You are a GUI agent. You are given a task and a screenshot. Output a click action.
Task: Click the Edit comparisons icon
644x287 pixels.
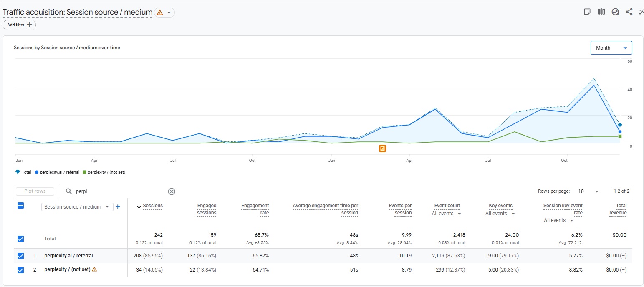tap(601, 11)
